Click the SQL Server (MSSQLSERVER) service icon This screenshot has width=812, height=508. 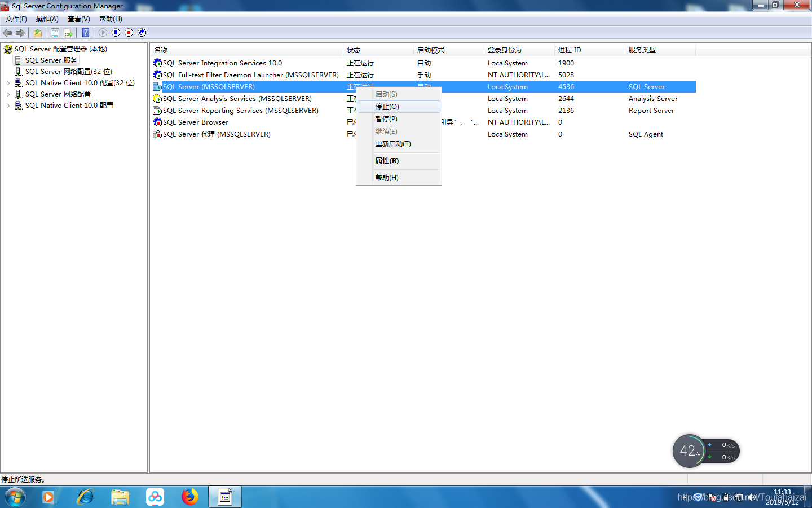point(157,87)
